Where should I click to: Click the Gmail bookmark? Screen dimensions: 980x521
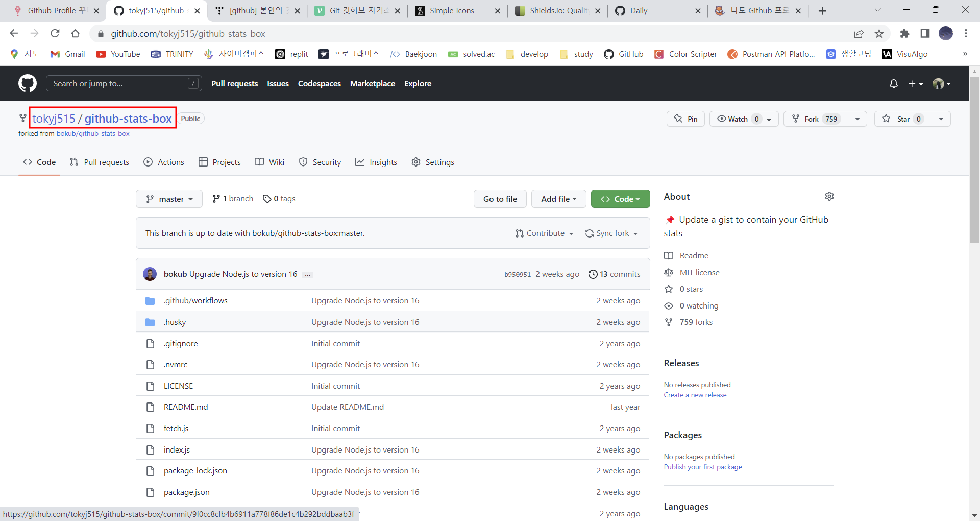pyautogui.click(x=67, y=54)
